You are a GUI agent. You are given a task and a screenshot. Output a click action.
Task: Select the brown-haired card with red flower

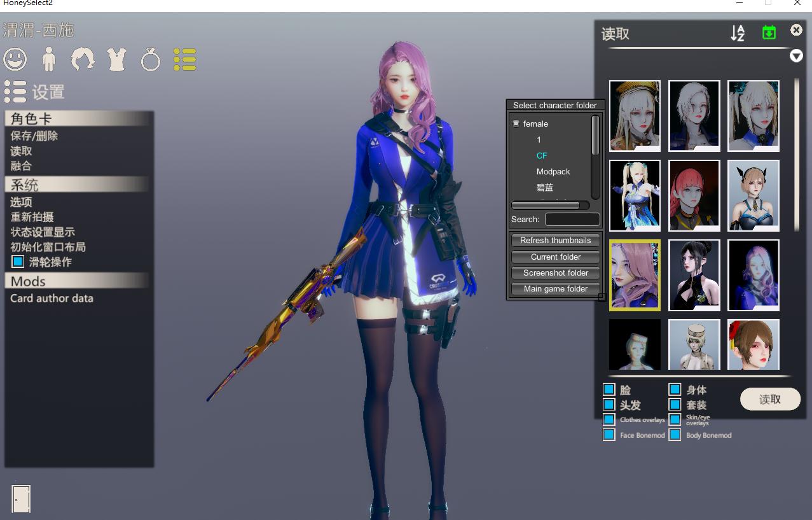(754, 344)
